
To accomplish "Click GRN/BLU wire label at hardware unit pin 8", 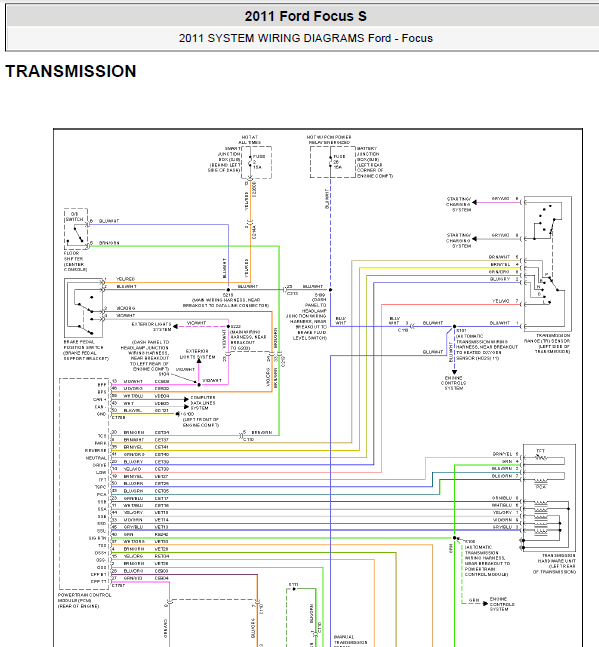I will [x=502, y=498].
